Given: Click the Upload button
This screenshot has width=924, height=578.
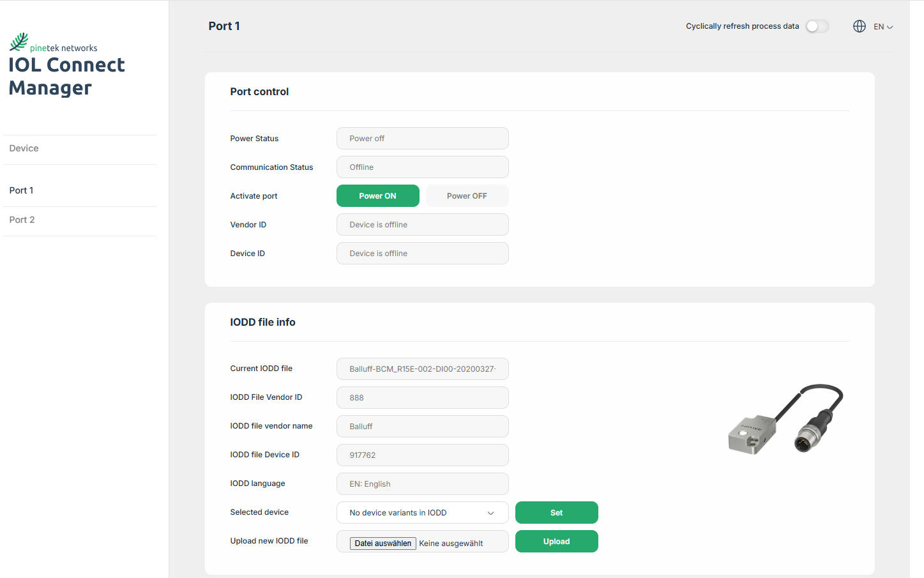Looking at the screenshot, I should pyautogui.click(x=556, y=542).
